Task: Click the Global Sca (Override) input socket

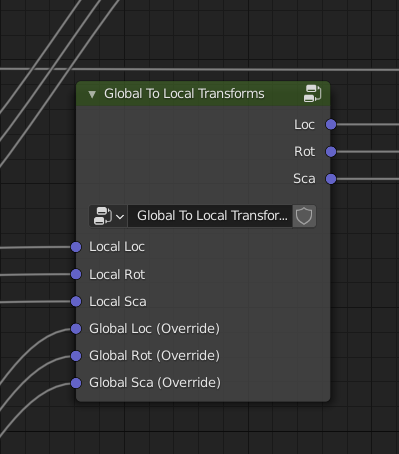Action: tap(76, 383)
